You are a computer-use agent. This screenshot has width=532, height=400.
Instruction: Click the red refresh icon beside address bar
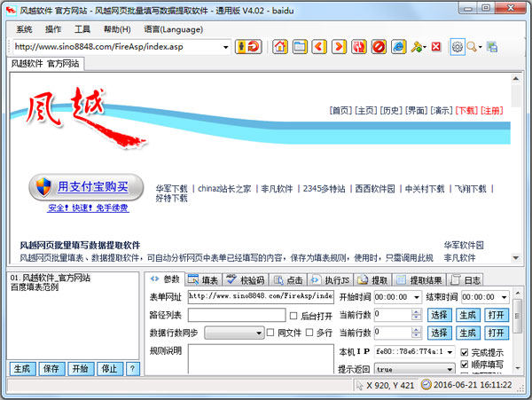click(x=254, y=46)
